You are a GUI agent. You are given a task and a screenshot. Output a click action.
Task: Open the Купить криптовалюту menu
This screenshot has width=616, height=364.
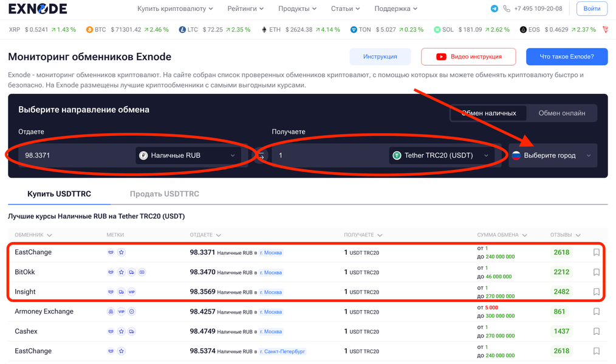[x=175, y=9]
